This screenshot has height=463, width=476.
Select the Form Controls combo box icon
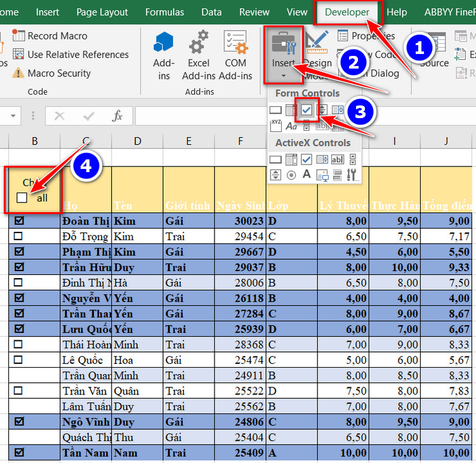tap(291, 110)
